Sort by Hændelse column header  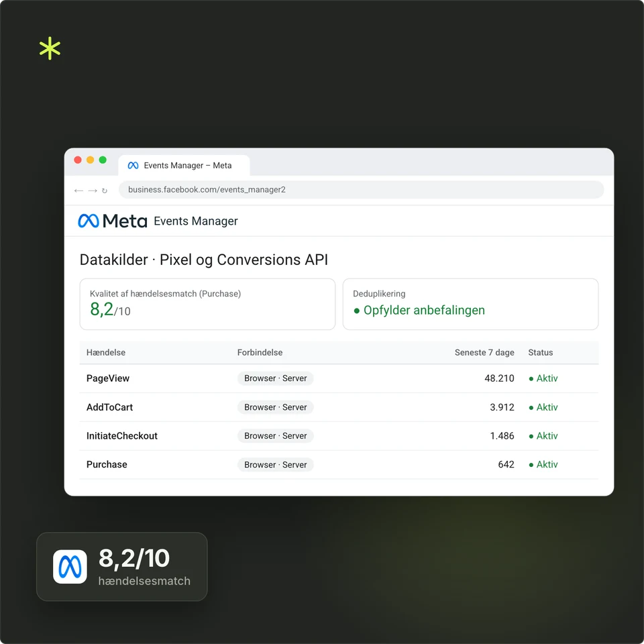(106, 352)
